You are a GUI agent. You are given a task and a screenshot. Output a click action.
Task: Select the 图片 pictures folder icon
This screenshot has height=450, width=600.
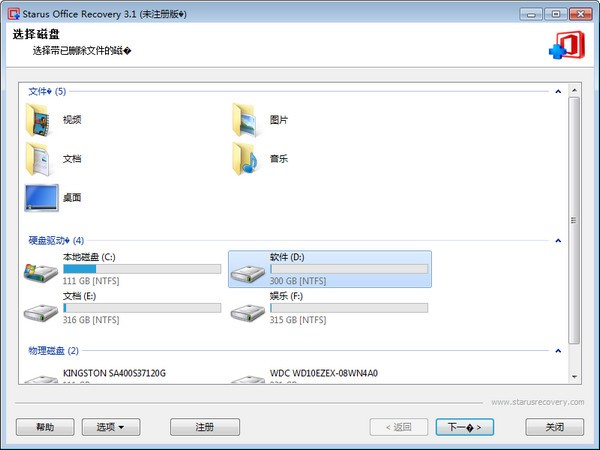click(x=246, y=119)
